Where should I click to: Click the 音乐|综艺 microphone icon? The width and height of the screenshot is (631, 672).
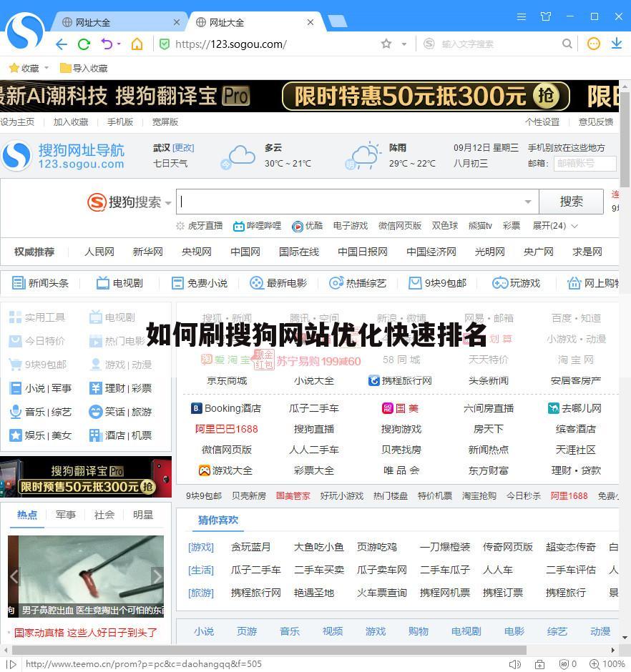click(x=15, y=412)
